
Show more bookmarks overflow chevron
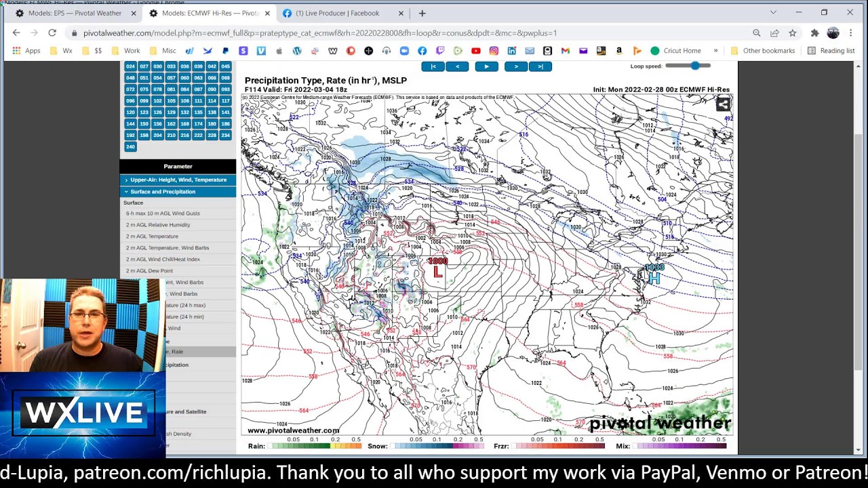[715, 51]
